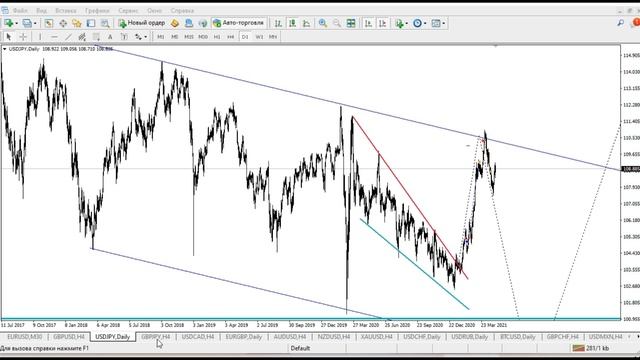Screen dimensions: 640x360
Task: Open the Сервис menu
Action: point(128,10)
